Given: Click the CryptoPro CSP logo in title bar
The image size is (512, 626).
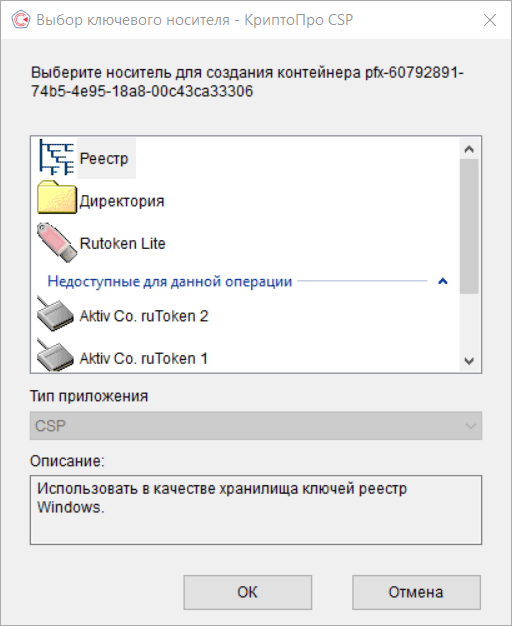Looking at the screenshot, I should point(21,20).
